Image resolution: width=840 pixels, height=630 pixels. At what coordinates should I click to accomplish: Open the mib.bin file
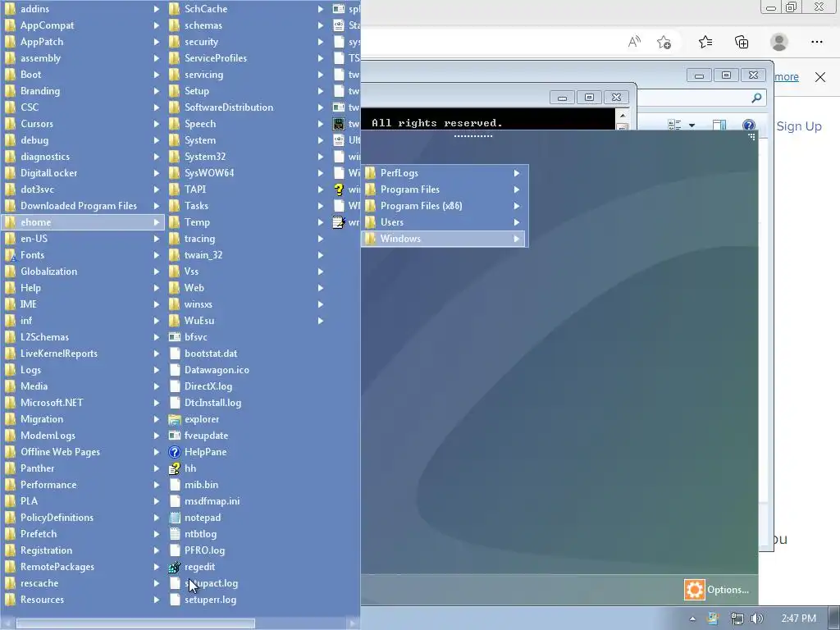click(201, 485)
